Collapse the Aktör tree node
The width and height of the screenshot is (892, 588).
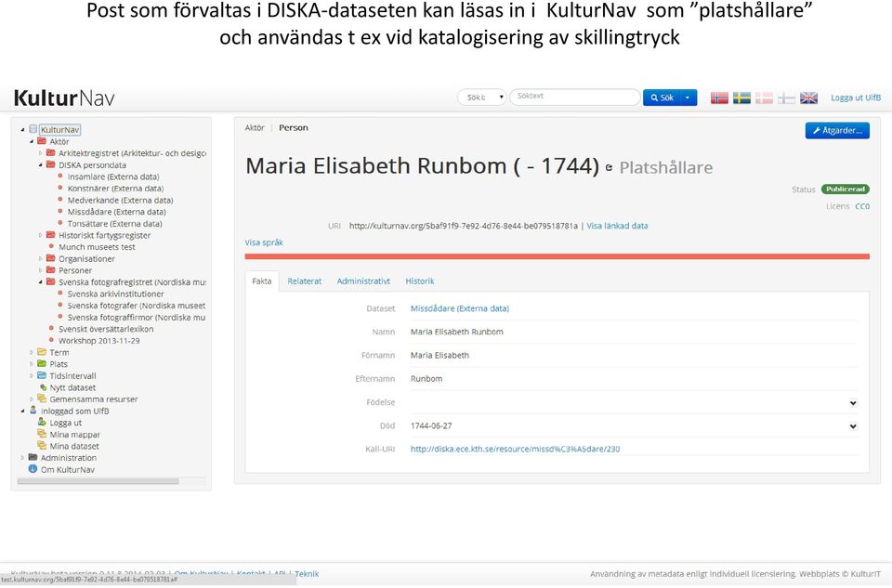pyautogui.click(x=32, y=141)
